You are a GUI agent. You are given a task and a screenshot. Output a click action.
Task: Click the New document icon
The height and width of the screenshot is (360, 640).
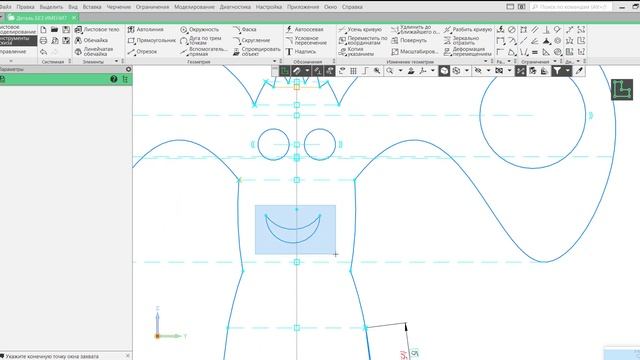coord(43,29)
